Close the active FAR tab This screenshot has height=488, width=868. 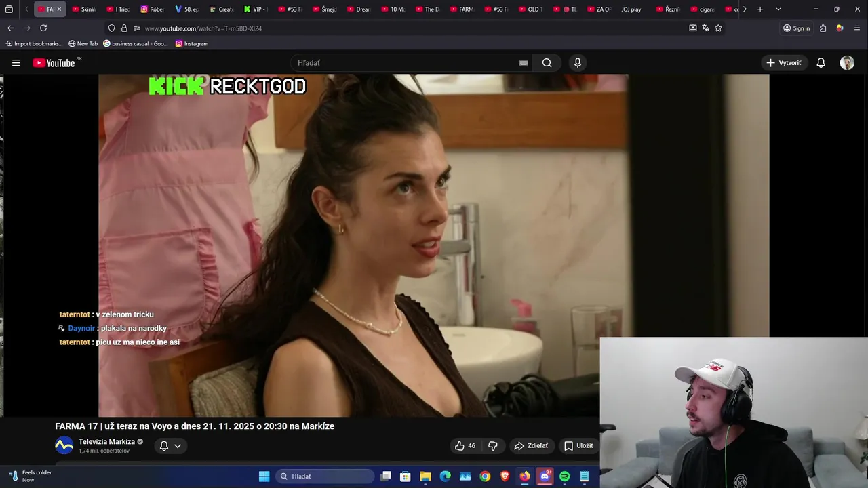coord(59,9)
